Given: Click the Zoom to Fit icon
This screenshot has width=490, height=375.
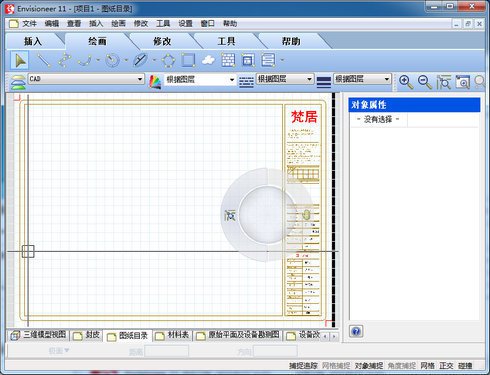Looking at the screenshot, I should [444, 82].
